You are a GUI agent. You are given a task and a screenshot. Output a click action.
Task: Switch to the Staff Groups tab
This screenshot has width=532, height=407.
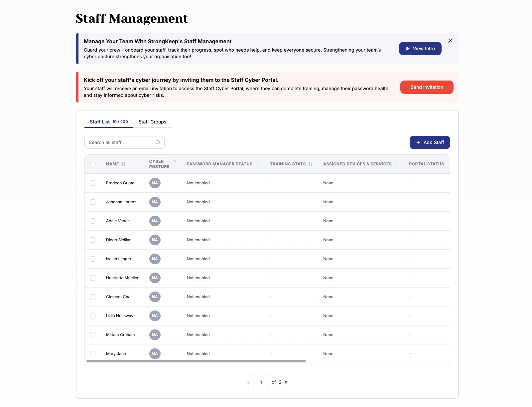[152, 122]
